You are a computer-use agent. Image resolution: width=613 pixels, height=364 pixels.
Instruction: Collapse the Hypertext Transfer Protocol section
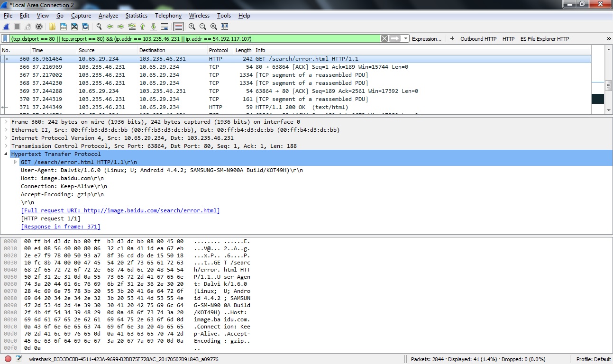[6, 154]
